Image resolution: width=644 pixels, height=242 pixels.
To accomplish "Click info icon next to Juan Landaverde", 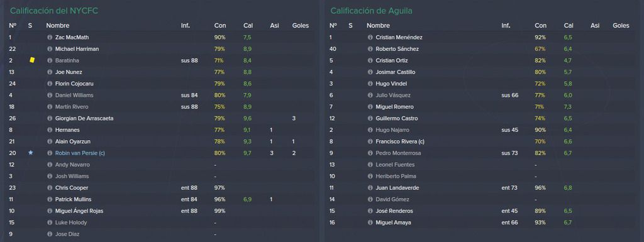I will [x=370, y=188].
